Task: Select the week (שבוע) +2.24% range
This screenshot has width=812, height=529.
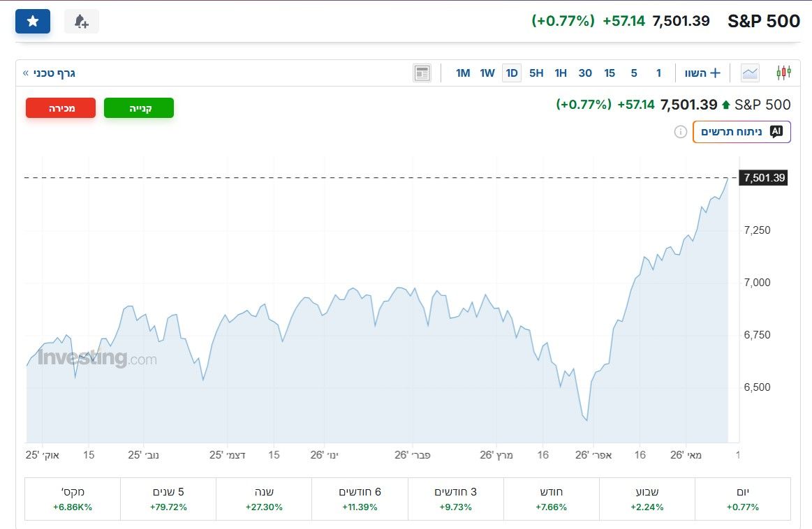Action: (x=647, y=499)
